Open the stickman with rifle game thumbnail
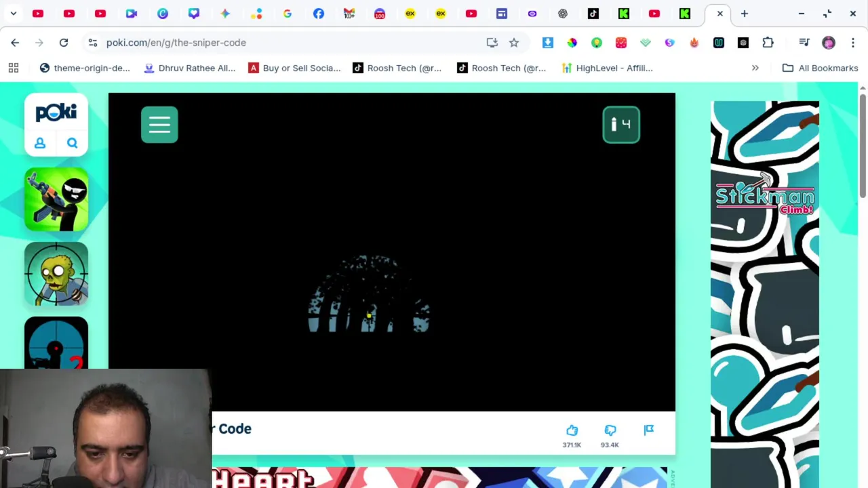 click(x=56, y=200)
